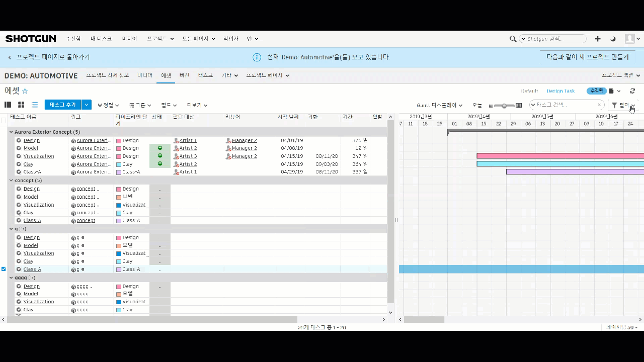Click the green status icon in Aurora Clay row
The height and width of the screenshot is (362, 644).
coord(160,163)
